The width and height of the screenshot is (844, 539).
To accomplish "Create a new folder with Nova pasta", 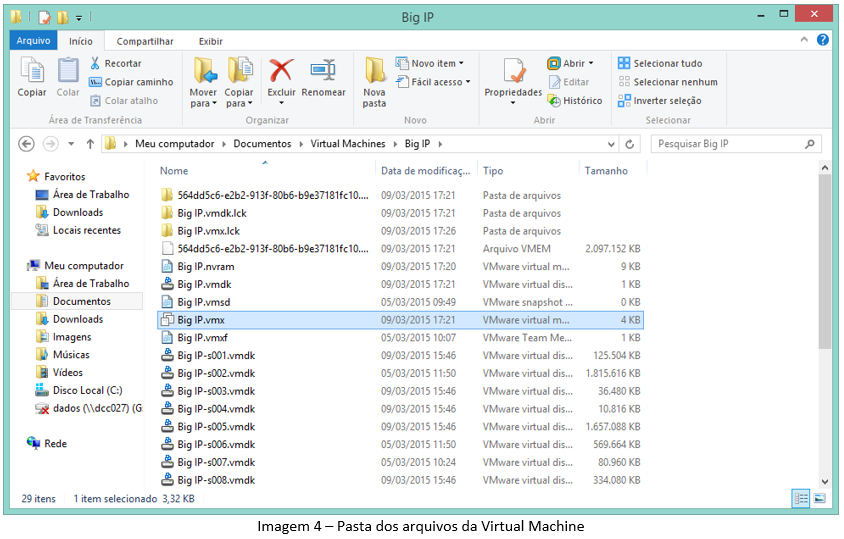I will [375, 80].
